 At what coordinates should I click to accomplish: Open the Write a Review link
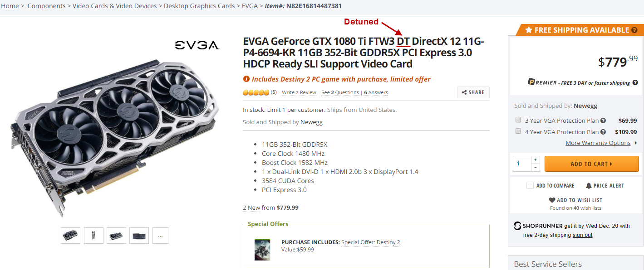[x=299, y=92]
